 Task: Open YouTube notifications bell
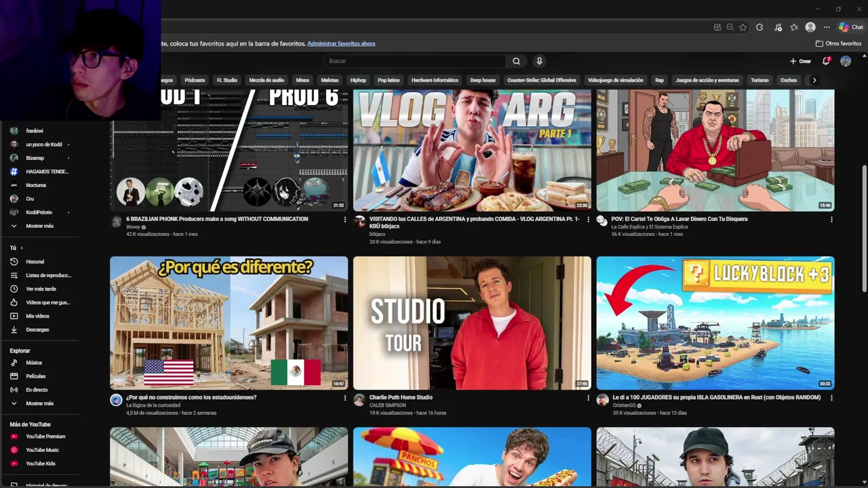(x=826, y=61)
